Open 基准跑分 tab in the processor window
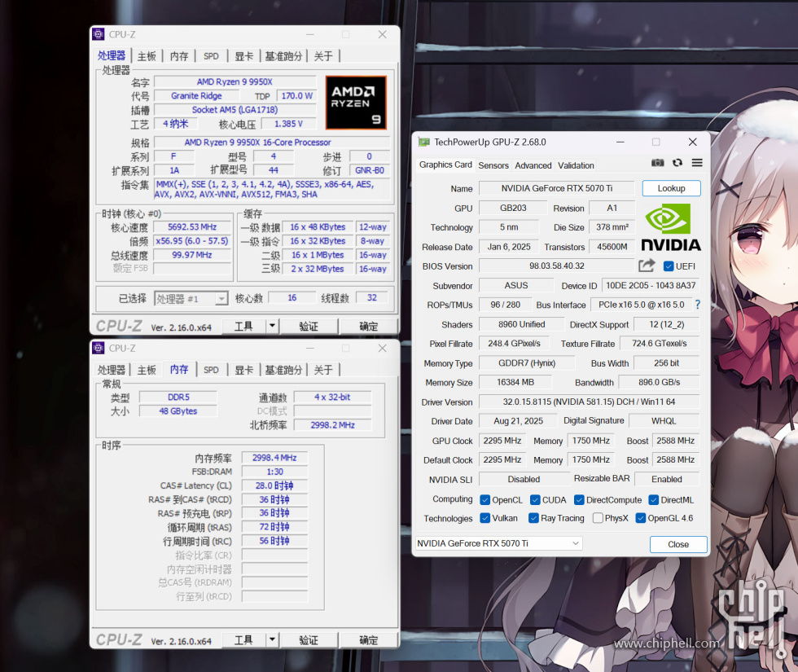The width and height of the screenshot is (798, 672). (283, 56)
